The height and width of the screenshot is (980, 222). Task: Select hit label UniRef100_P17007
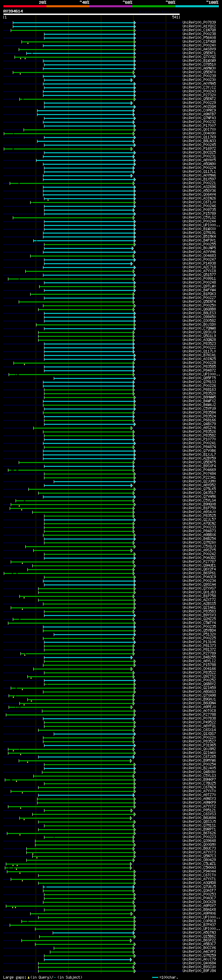(199, 125)
